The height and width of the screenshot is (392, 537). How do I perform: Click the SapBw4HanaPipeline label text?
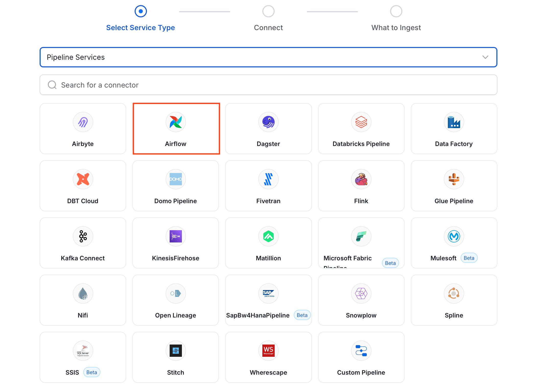[x=258, y=315]
